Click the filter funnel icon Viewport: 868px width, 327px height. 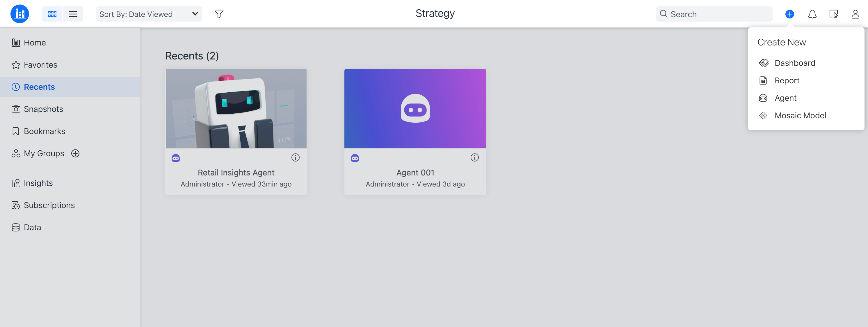(x=219, y=14)
